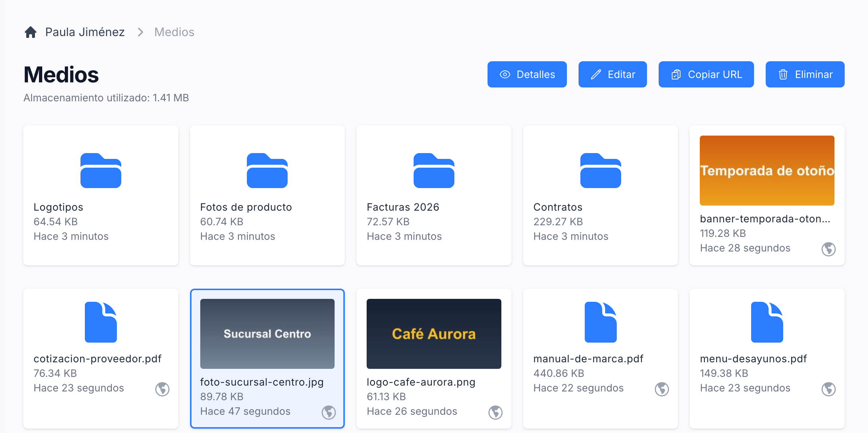Open Detalles for the selected file
The height and width of the screenshot is (433, 868).
tap(527, 74)
